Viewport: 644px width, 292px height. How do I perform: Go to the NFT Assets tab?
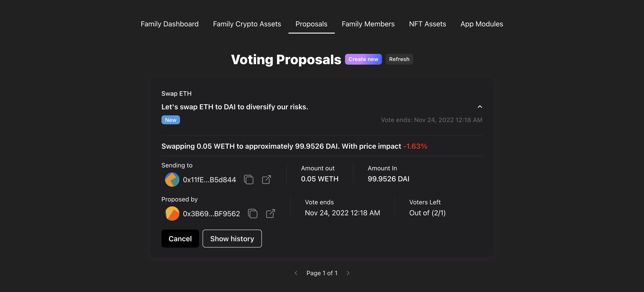pos(428,24)
